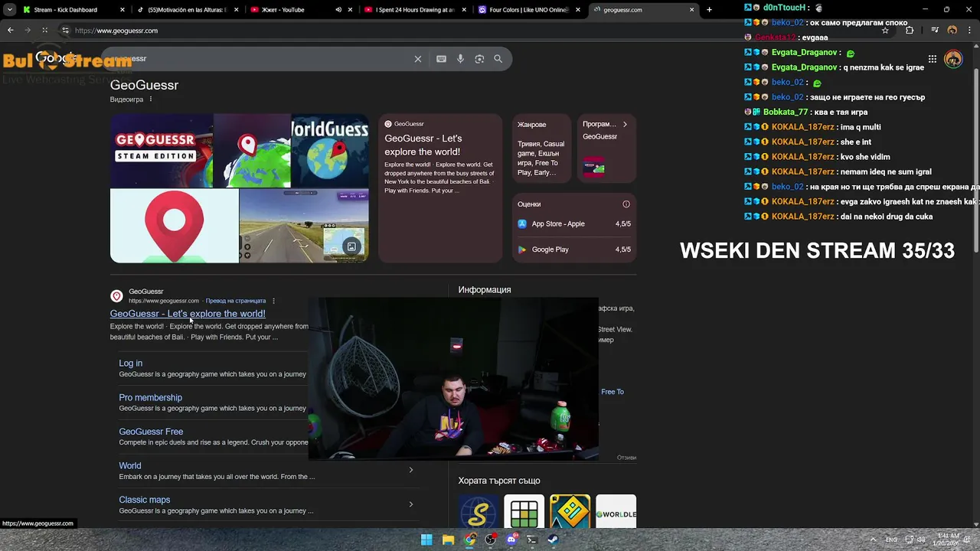Clear the Google search box text
This screenshot has width=980, height=551.
point(417,59)
